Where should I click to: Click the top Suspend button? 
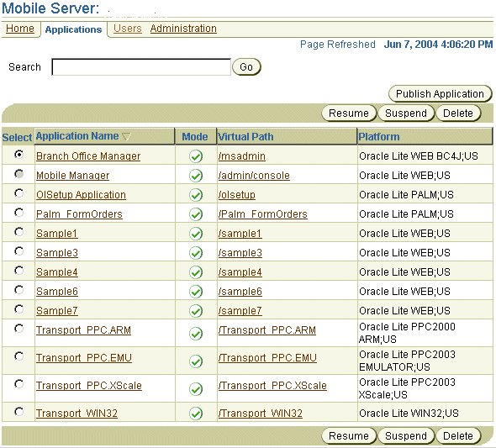point(406,113)
